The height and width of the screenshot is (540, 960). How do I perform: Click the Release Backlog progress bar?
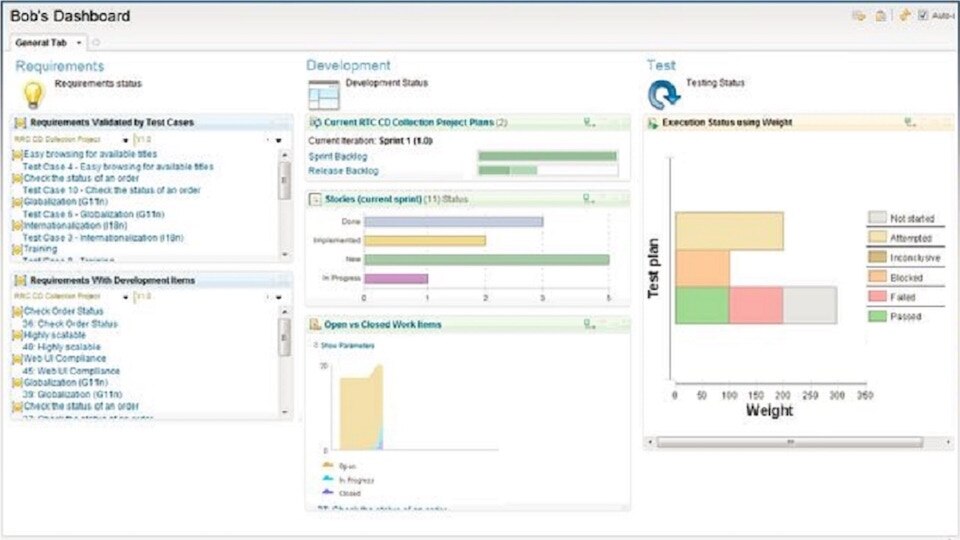coord(547,170)
